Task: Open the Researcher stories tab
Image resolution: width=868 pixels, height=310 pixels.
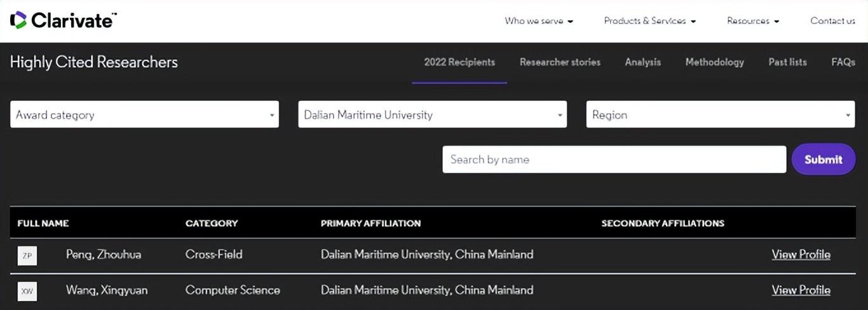Action: pyautogui.click(x=560, y=62)
